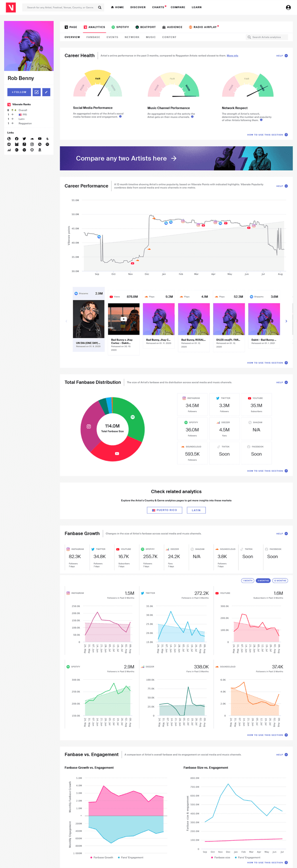Open the Instagram link icon in Links
297x868 pixels.
point(32,144)
